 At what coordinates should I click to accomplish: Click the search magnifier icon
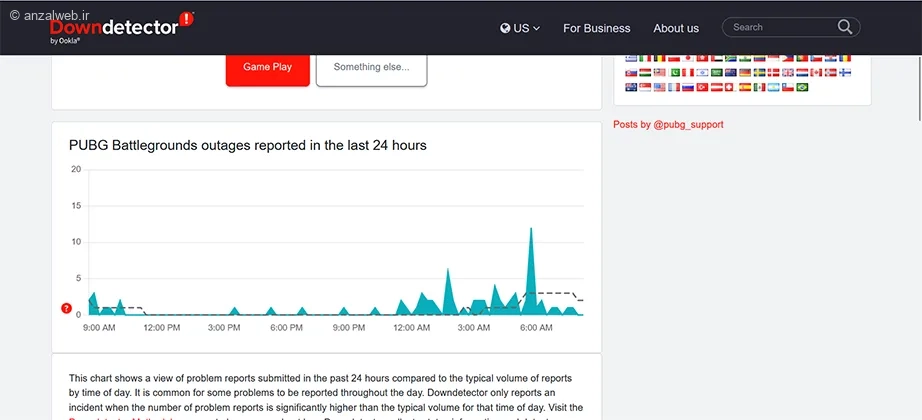845,27
